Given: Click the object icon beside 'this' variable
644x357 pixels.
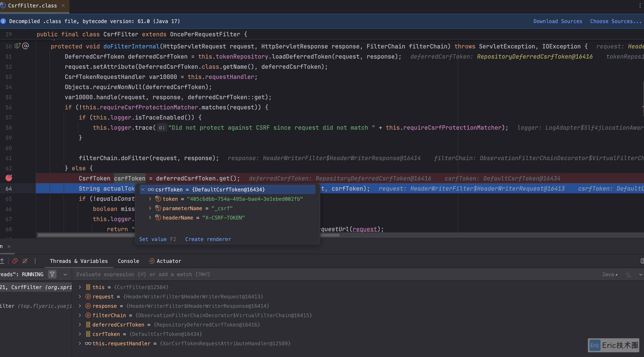Looking at the screenshot, I should (88, 287).
